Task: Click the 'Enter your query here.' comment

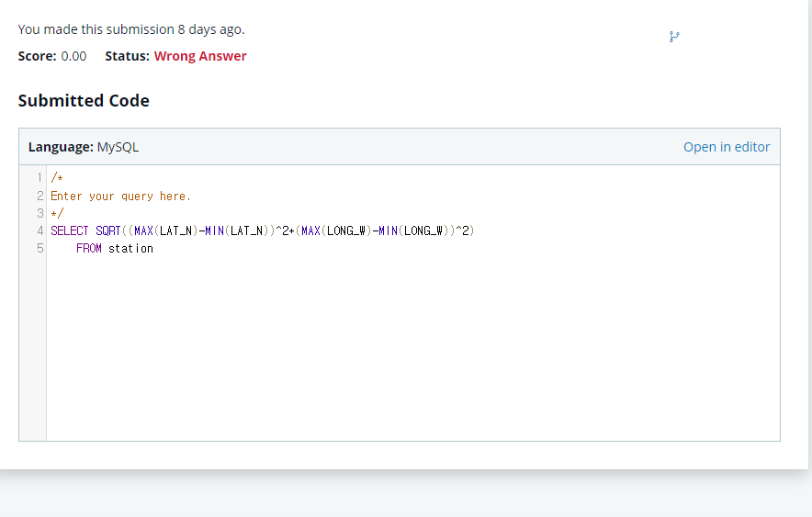Action: [x=120, y=197]
